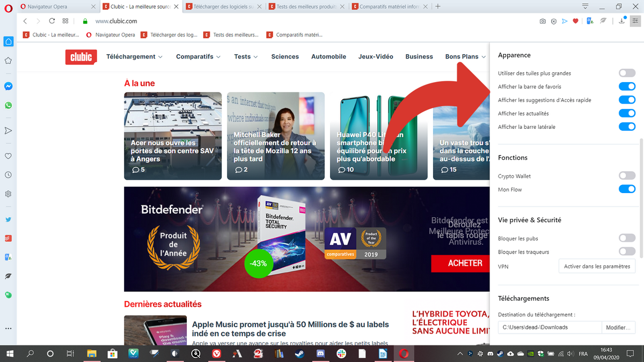Enable 'Utiliser des tuiles plus grandes' toggle

[627, 73]
